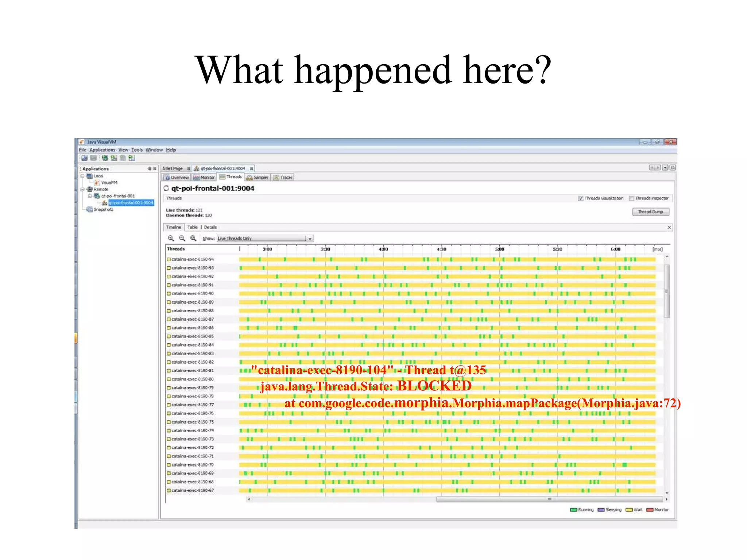This screenshot has width=747, height=560.
Task: Switch to the Monitor tab
Action: [x=204, y=177]
